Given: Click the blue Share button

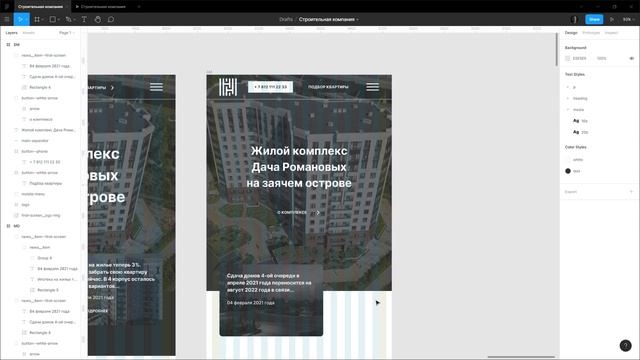Looking at the screenshot, I should [594, 19].
